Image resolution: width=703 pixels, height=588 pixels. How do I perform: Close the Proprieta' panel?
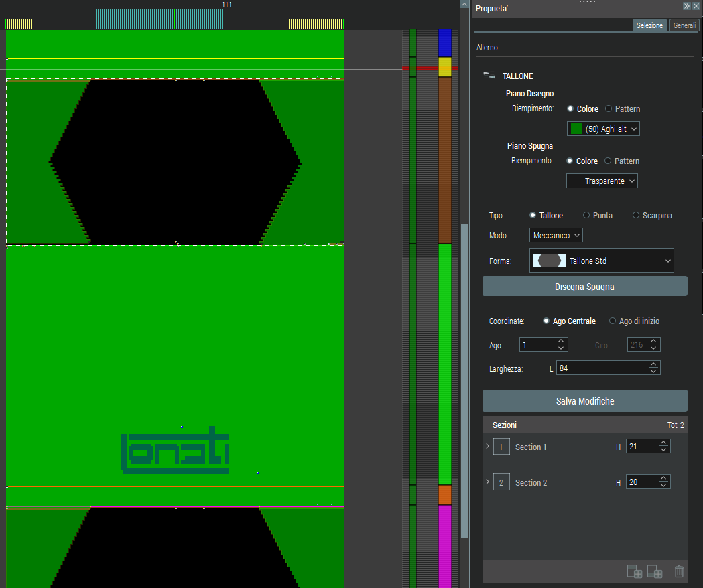696,6
